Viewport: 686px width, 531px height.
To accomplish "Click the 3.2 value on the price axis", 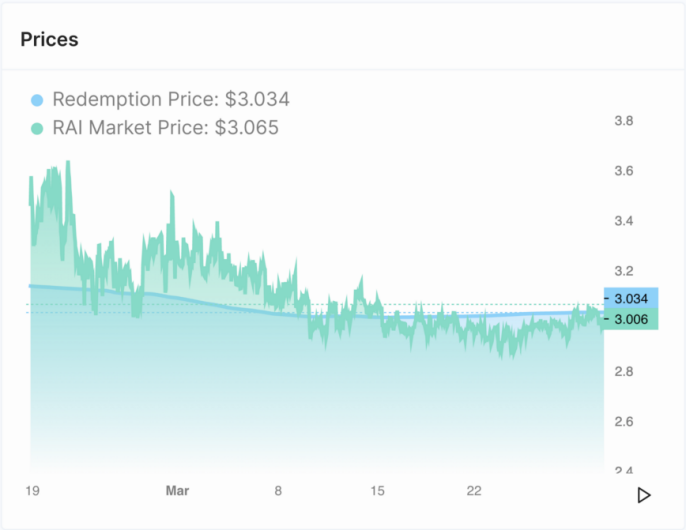I will pyautogui.click(x=624, y=271).
